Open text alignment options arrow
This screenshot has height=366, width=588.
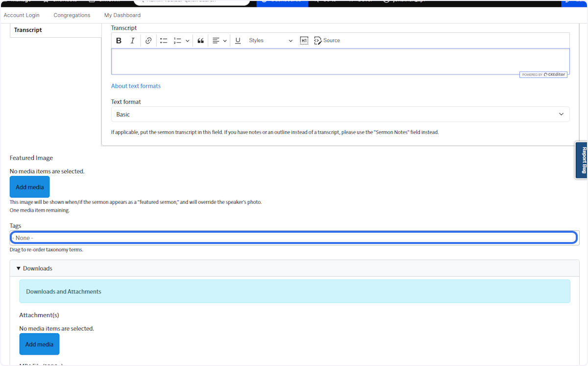point(225,41)
